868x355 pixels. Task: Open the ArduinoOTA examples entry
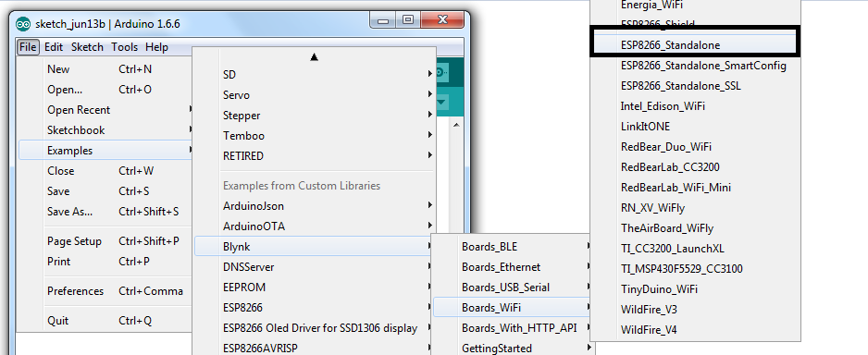click(315, 226)
